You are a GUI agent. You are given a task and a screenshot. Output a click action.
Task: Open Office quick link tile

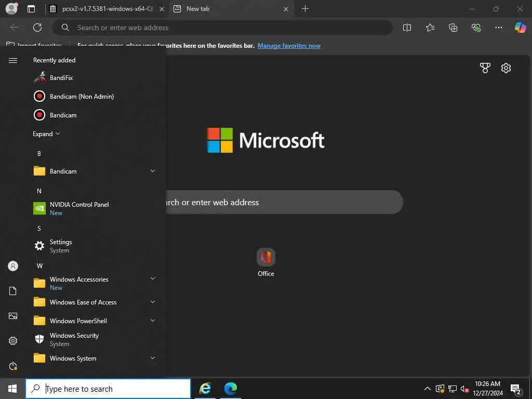266,262
